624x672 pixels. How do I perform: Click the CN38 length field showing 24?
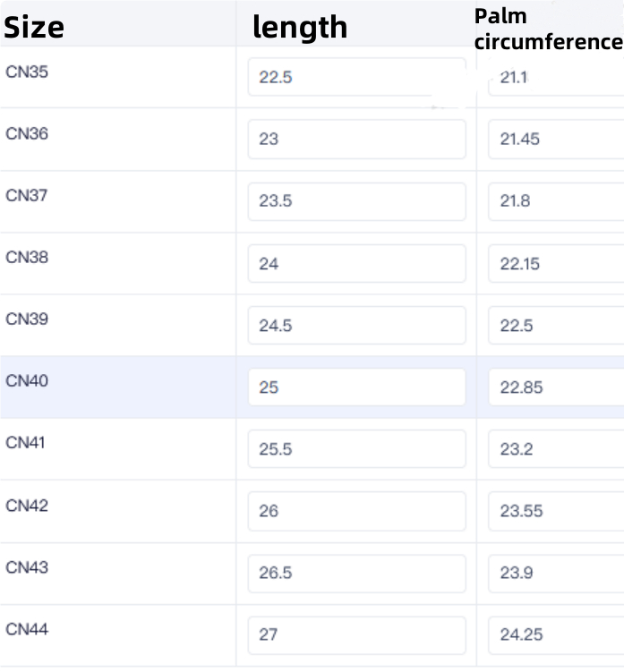tap(356, 264)
